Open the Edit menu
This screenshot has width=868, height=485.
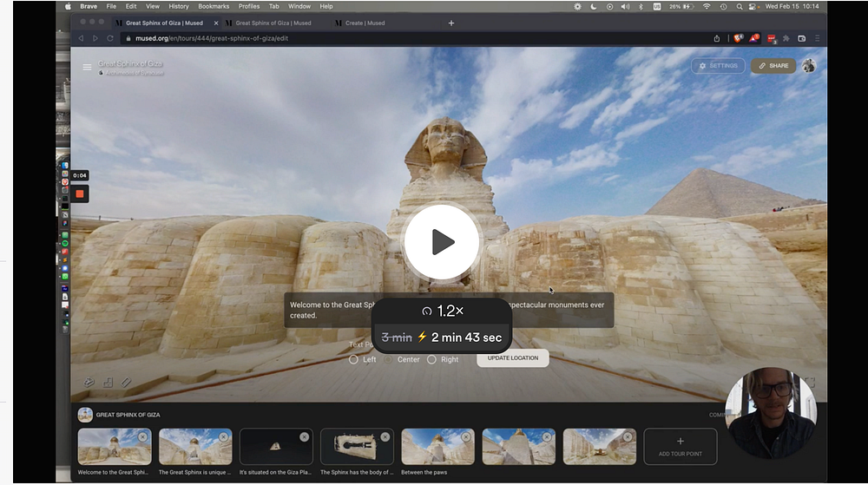[x=131, y=7]
